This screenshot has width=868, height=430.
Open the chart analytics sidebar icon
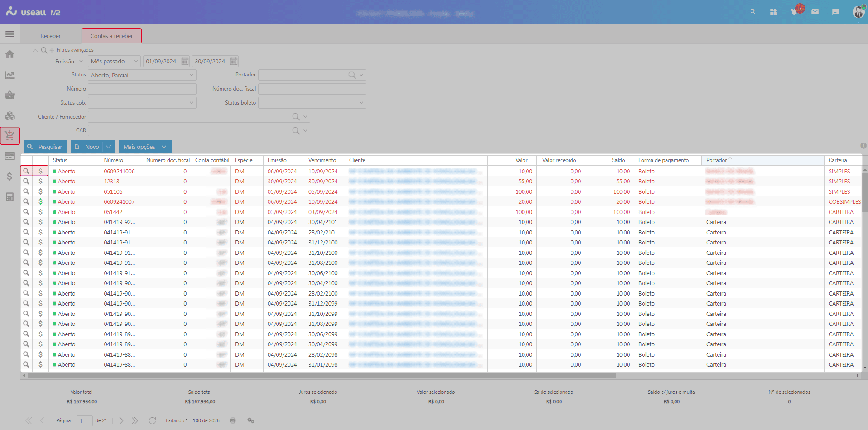(10, 75)
